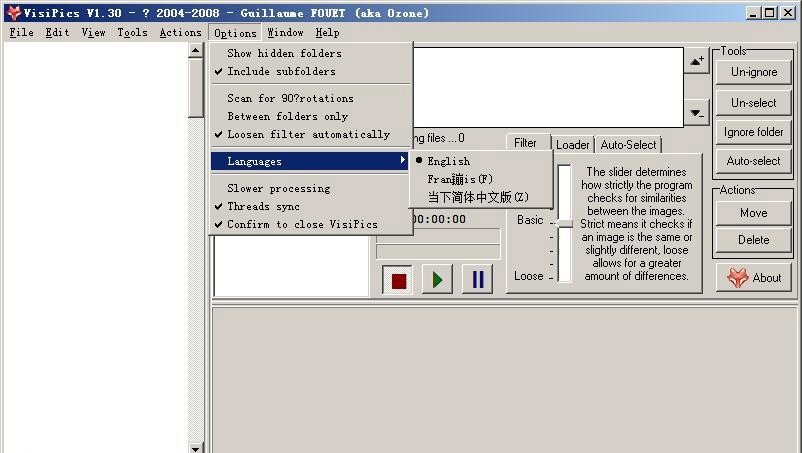
Task: Maximize the VisiPics window
Action: click(x=770, y=13)
